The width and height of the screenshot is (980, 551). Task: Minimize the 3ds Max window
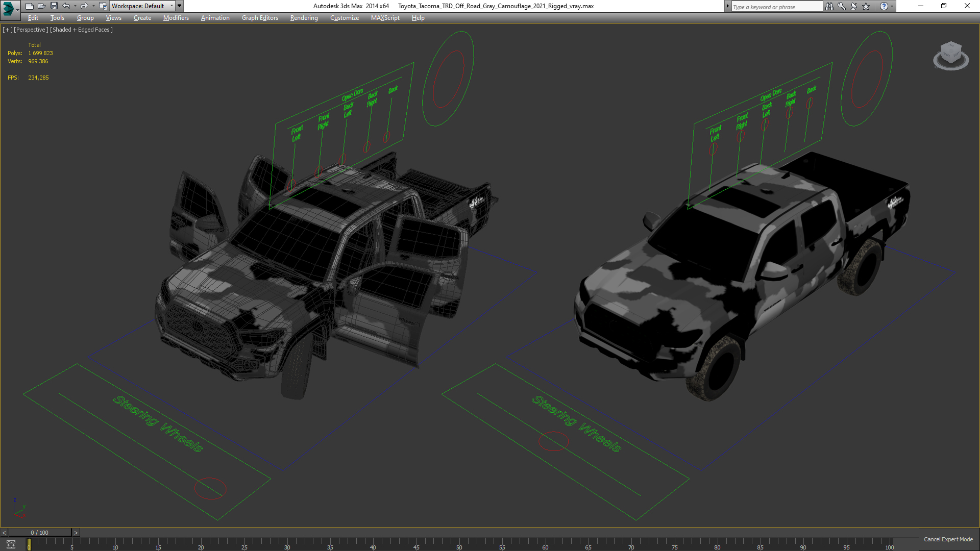pos(921,6)
